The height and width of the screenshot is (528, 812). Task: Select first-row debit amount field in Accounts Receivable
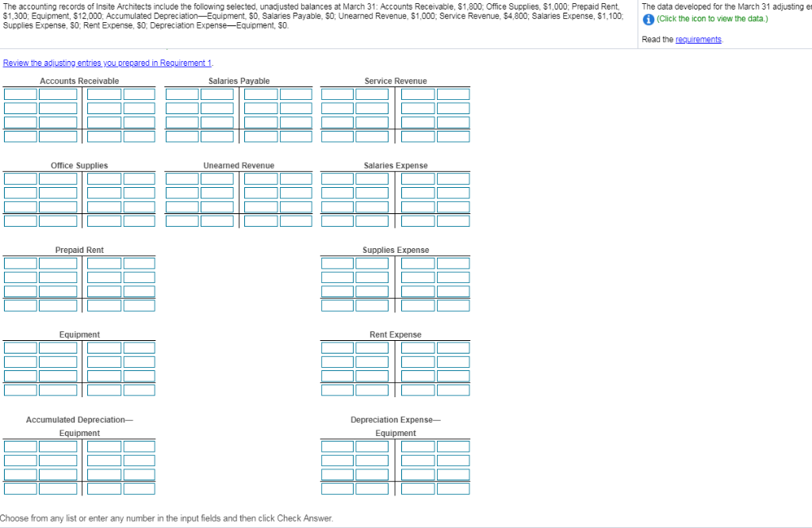tap(58, 94)
